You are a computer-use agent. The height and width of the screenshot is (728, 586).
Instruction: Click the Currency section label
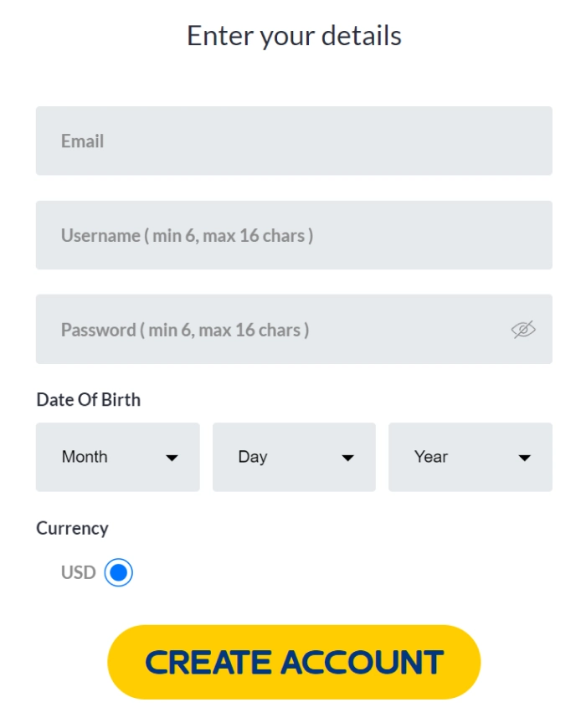[72, 528]
